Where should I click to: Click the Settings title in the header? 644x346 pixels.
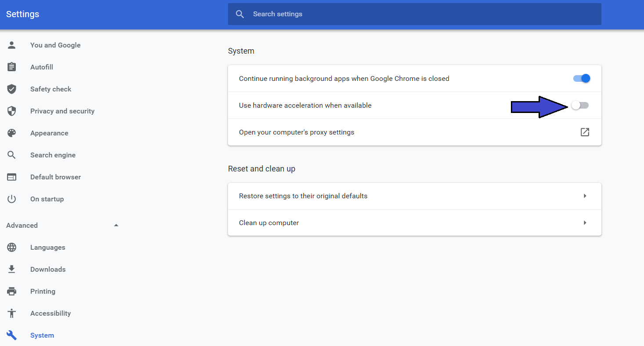coord(23,14)
